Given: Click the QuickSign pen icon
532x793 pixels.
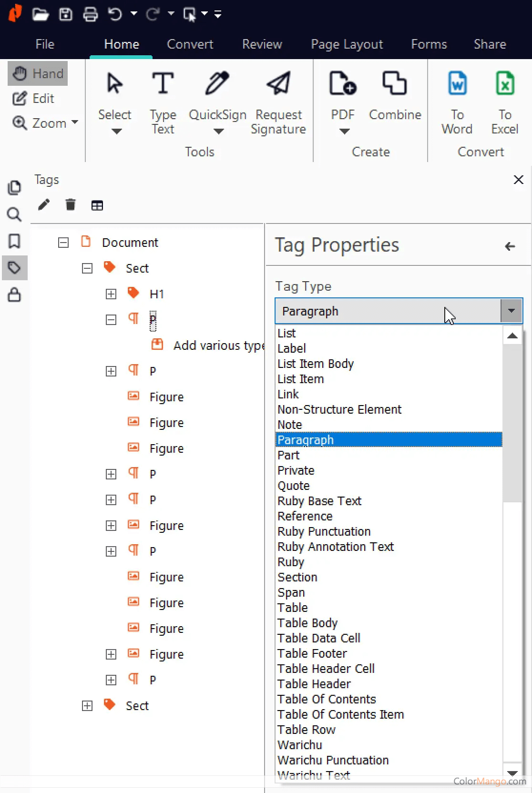Looking at the screenshot, I should click(x=217, y=83).
